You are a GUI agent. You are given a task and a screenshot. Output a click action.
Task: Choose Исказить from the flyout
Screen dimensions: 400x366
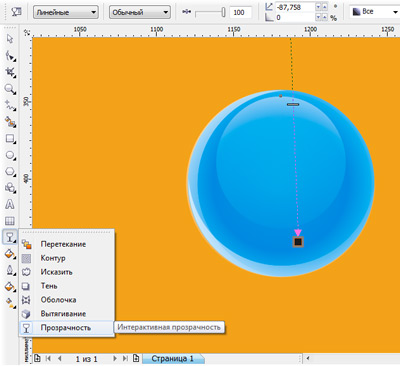[67, 272]
